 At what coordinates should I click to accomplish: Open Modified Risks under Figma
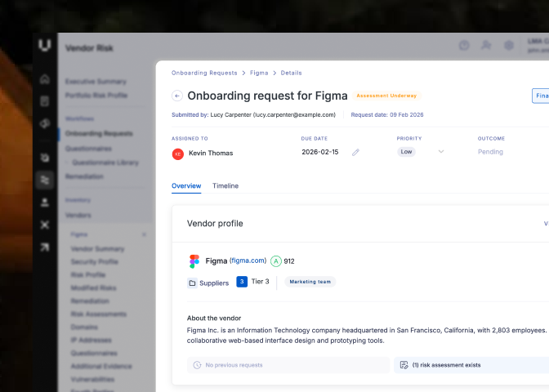click(93, 288)
